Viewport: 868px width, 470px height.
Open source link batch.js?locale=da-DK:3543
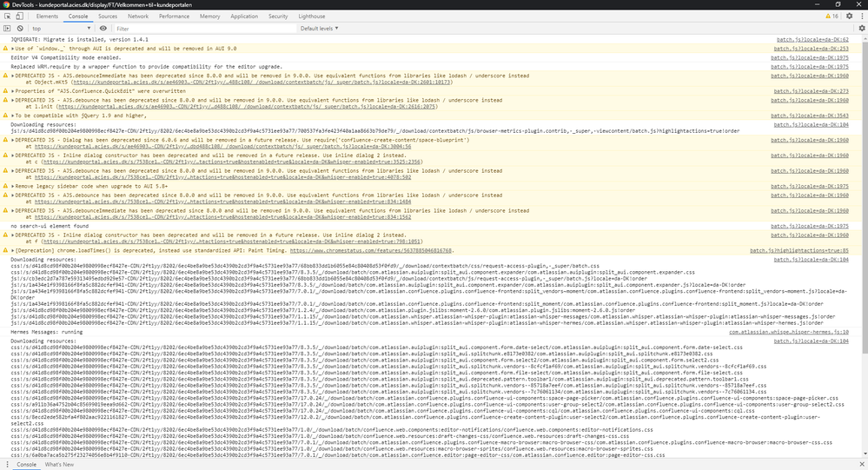(809, 116)
